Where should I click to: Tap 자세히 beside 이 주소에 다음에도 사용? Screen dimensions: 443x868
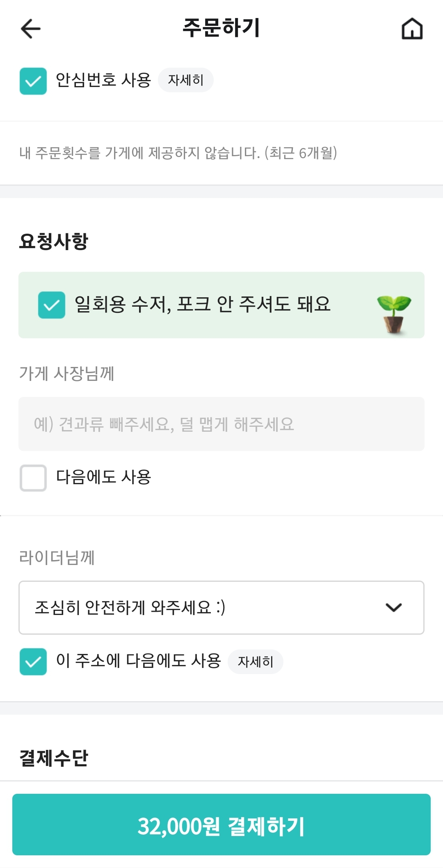pos(256,661)
